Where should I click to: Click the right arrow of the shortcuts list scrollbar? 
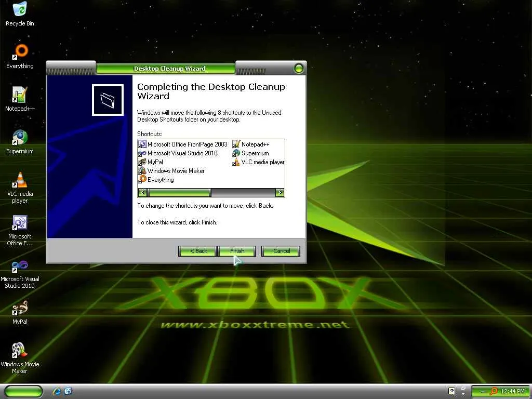coord(280,193)
